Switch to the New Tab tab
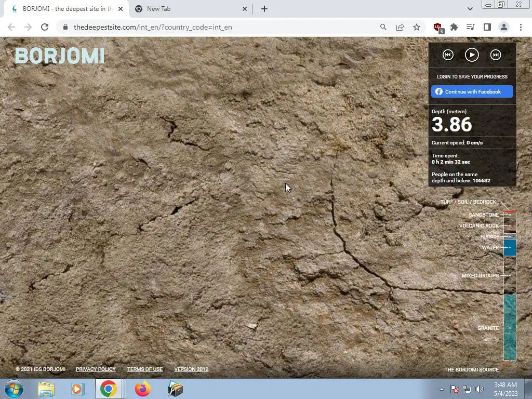The height and width of the screenshot is (399, 532). 191,9
